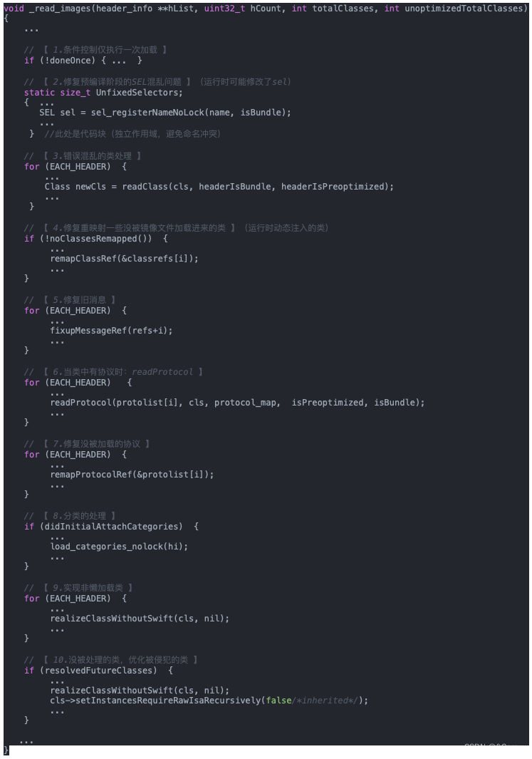
Task: Click the protocol_map argument of readProtocol
Action: (x=239, y=403)
